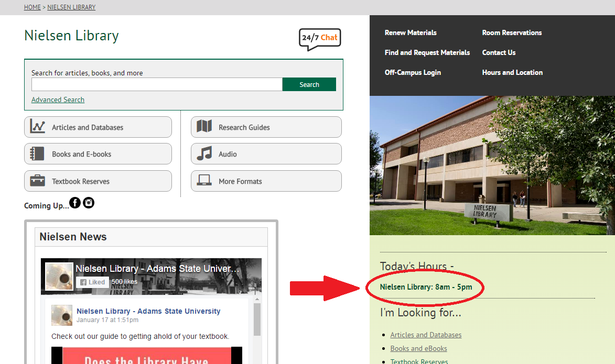Click the red Does the Library Have post image
The height and width of the screenshot is (364, 615).
click(147, 356)
